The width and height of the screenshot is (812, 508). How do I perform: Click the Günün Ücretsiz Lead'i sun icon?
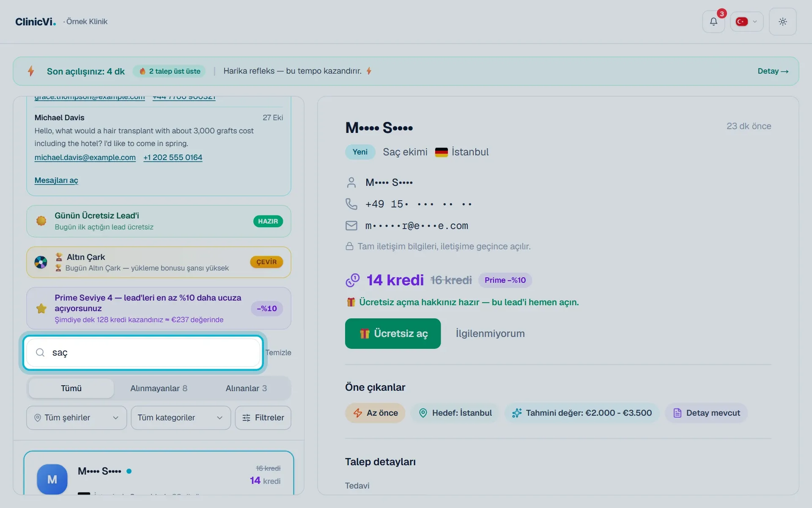(x=41, y=221)
